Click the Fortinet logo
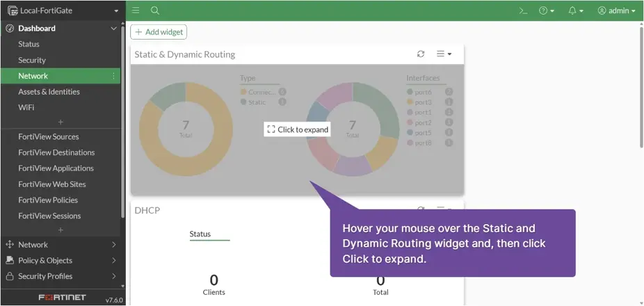The height and width of the screenshot is (306, 644). (x=63, y=298)
